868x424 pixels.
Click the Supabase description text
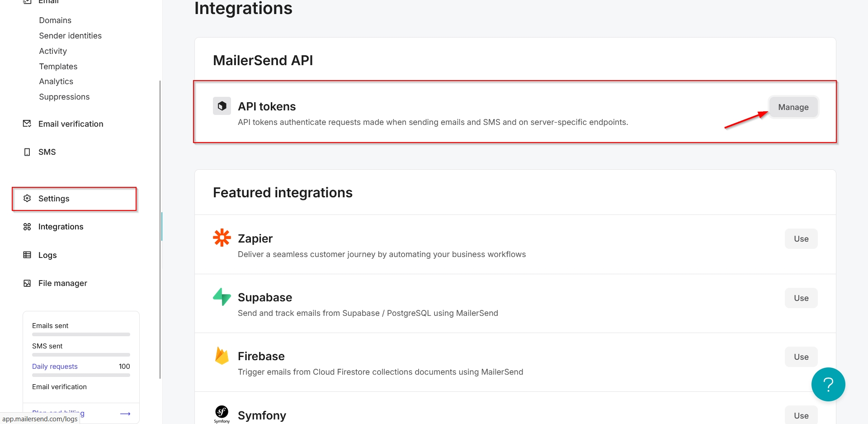(368, 313)
